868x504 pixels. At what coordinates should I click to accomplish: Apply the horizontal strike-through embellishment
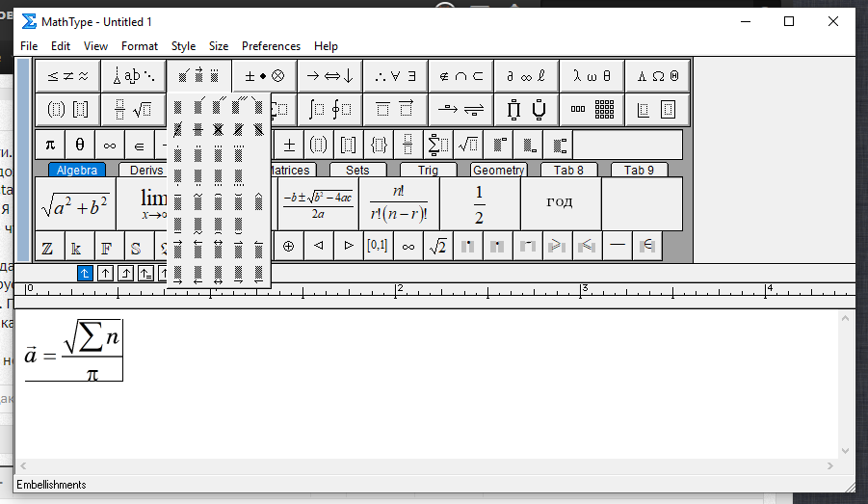198,129
